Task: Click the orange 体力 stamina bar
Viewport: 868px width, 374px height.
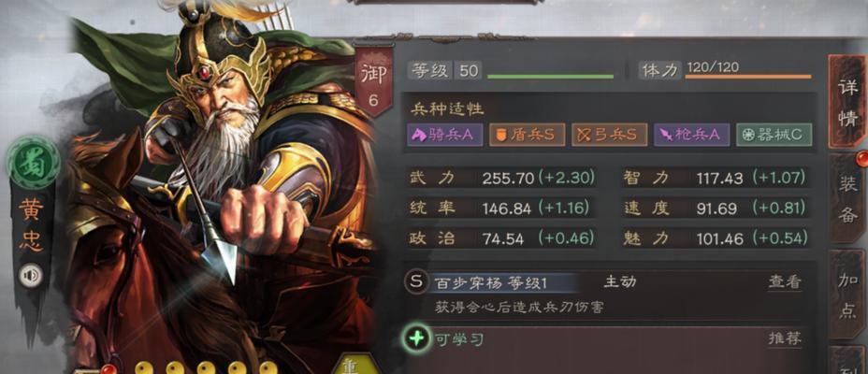Action: pos(748,77)
